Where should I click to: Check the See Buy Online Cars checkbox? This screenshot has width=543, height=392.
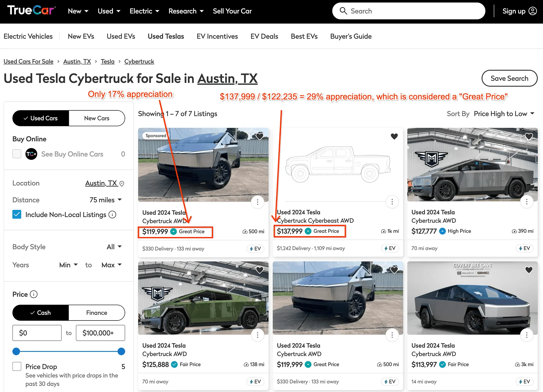click(17, 154)
